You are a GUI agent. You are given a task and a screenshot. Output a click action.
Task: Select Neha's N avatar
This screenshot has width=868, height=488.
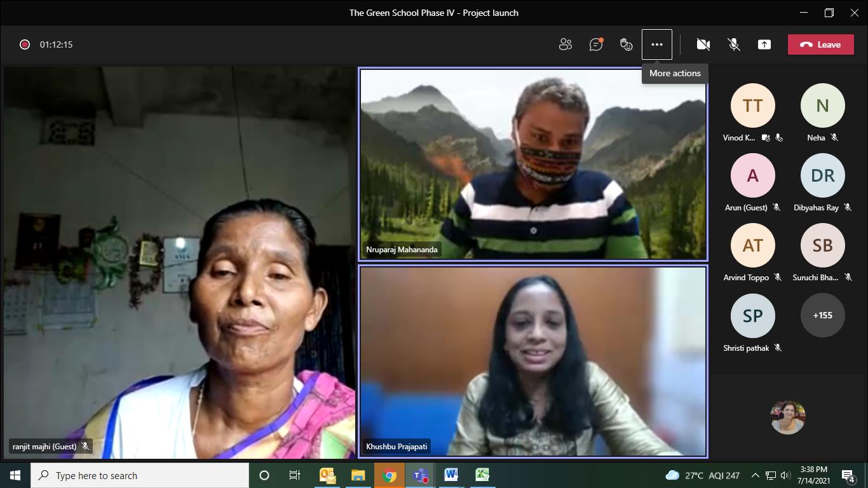[822, 105]
